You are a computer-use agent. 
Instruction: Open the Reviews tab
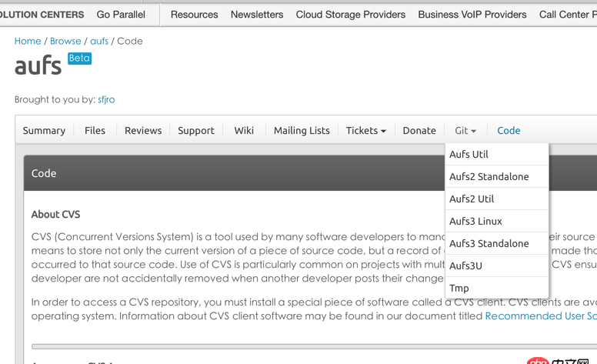click(143, 131)
